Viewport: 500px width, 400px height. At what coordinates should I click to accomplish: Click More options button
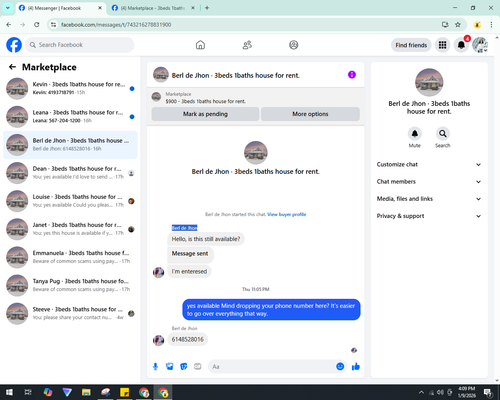point(310,114)
